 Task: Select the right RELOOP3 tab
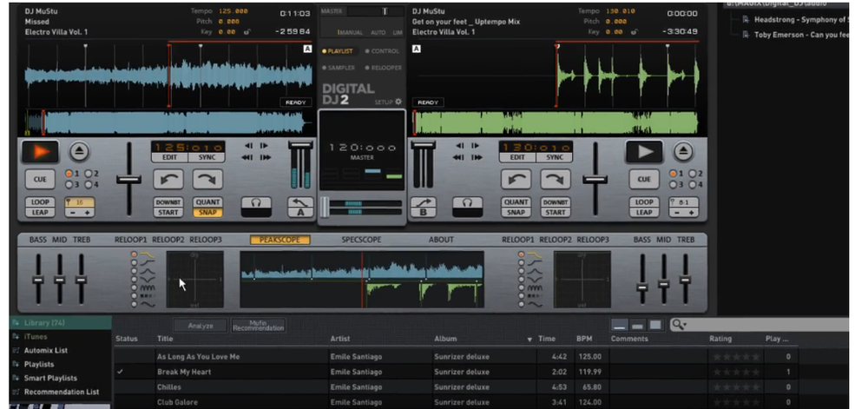[x=593, y=240]
